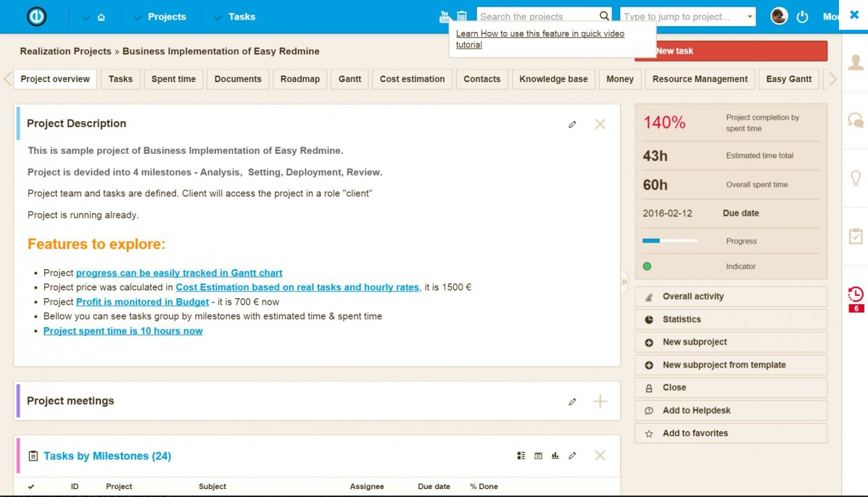Screen dimensions: 868x497
Task: Open the Contacts tab
Action: [481, 79]
